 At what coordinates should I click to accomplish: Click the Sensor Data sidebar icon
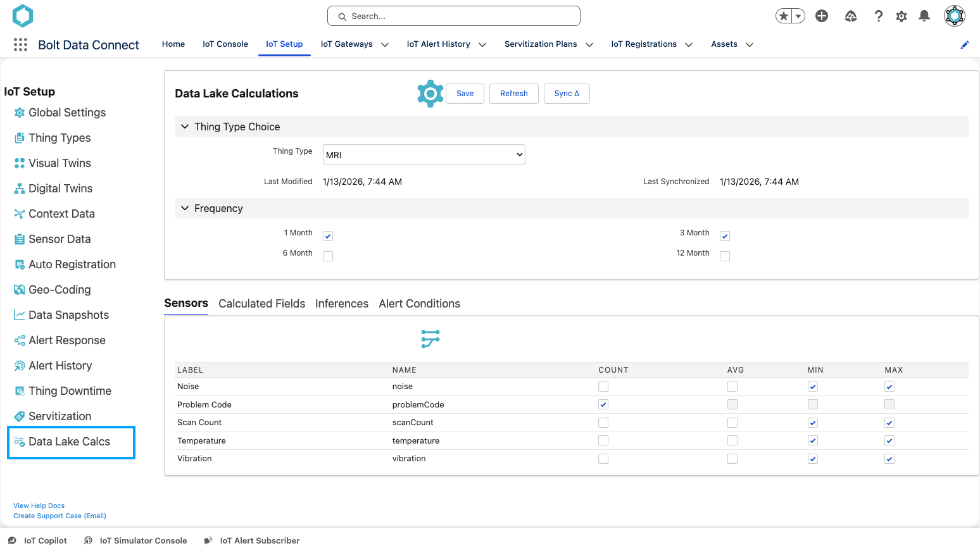(20, 239)
